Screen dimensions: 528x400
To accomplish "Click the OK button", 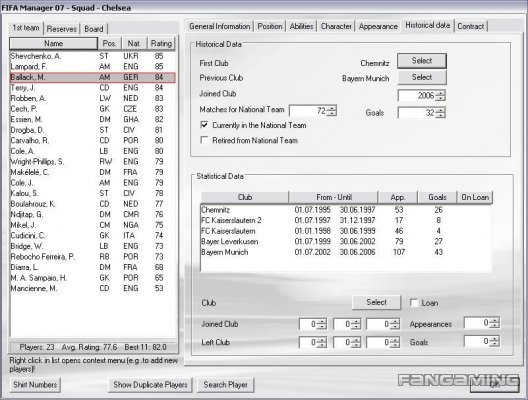I will pyautogui.click(x=494, y=384).
